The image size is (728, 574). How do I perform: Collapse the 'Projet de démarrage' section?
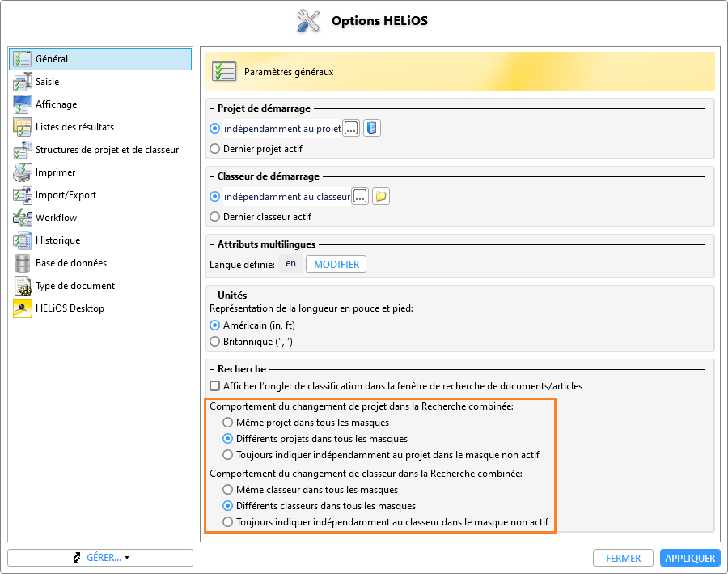tap(212, 108)
